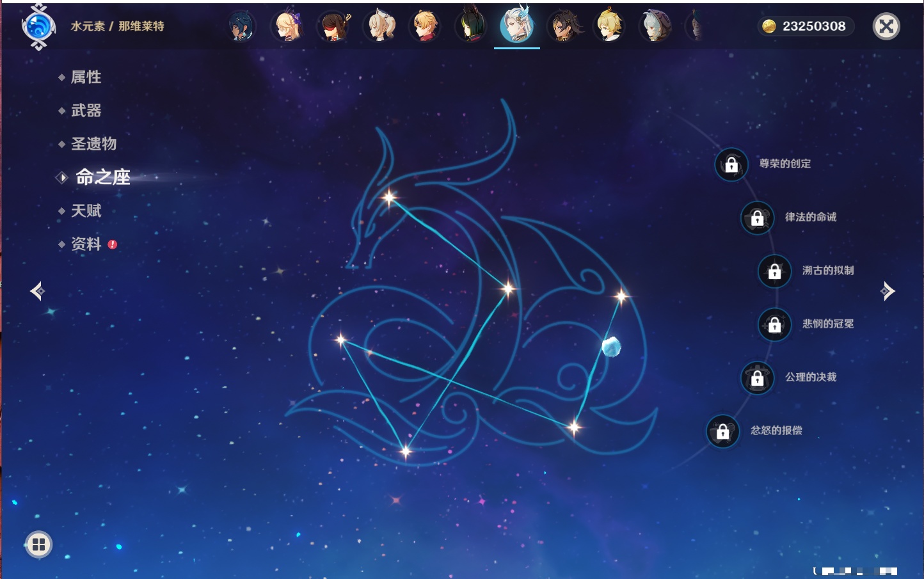Click the 忿怒的报偿 constellation label
Image resolution: width=924 pixels, height=579 pixels.
click(x=776, y=431)
